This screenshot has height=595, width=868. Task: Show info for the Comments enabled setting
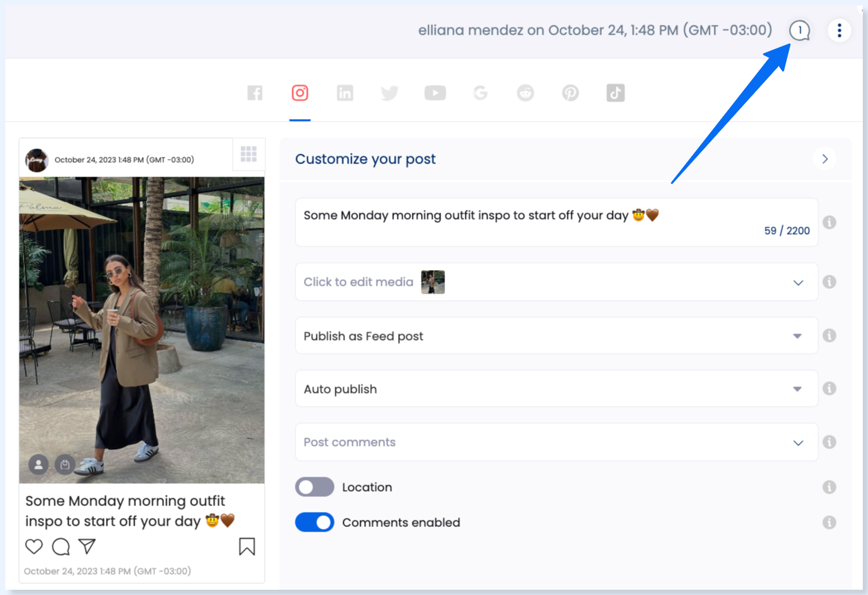click(829, 522)
